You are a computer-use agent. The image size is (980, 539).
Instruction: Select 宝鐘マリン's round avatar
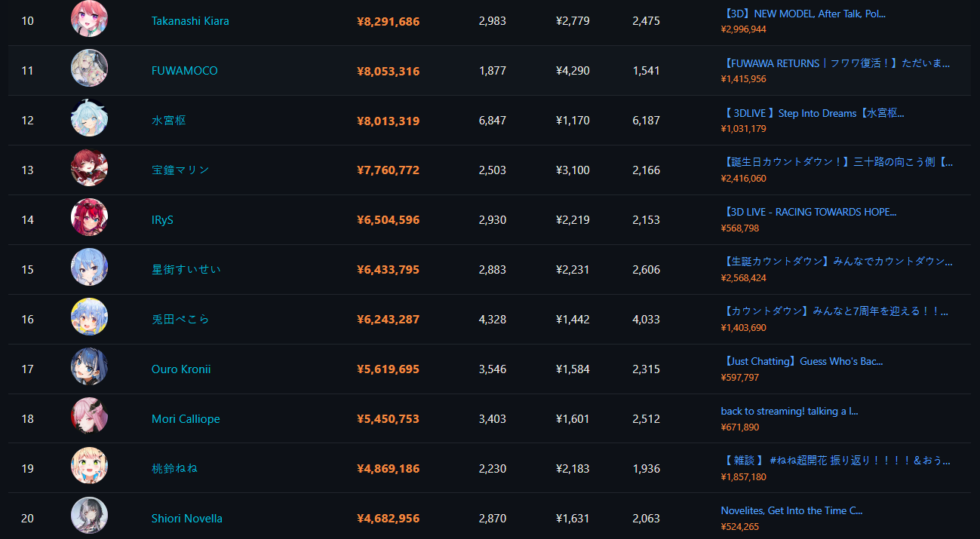(89, 168)
